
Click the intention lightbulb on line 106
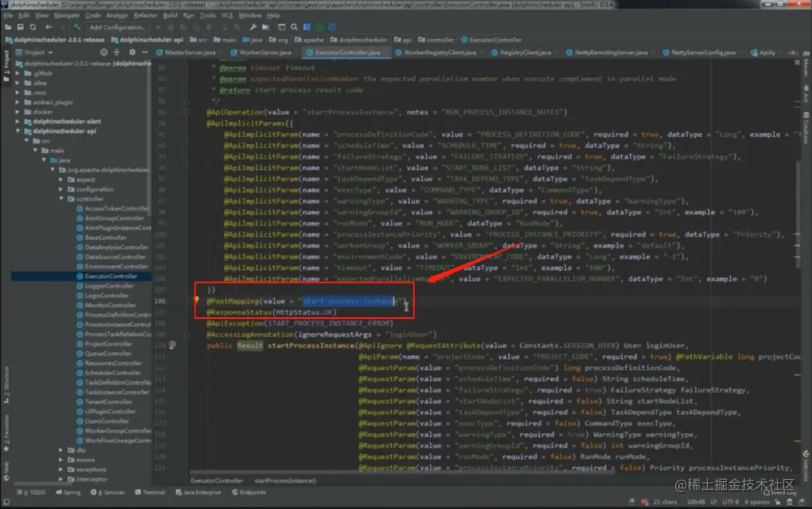(196, 298)
